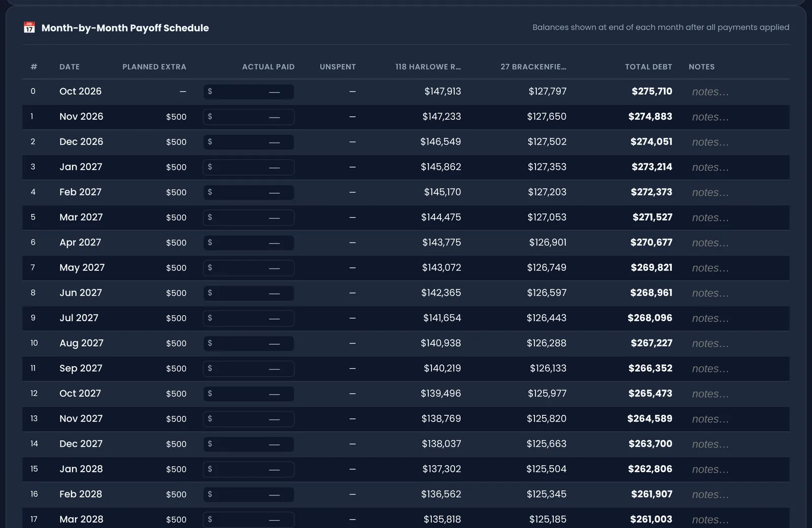
Task: Click the Date column header
Action: (70, 67)
